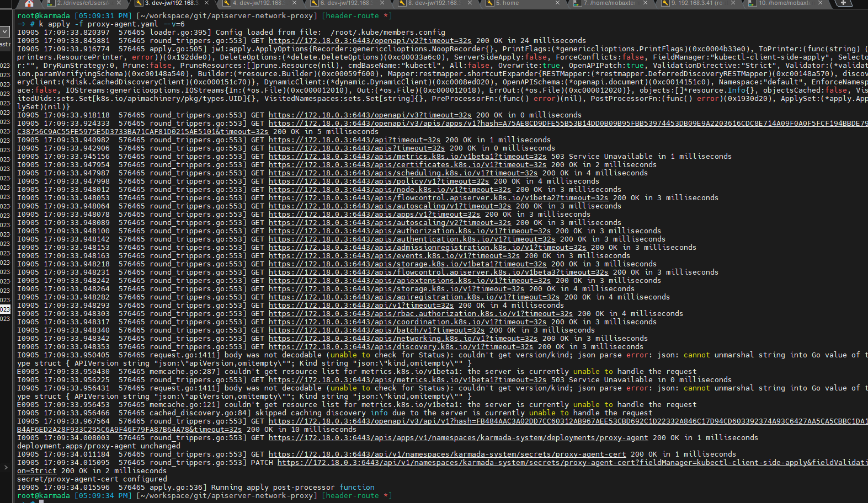Open the certificates.k8s.io/v1 URL
Screen dimensions: 868x503
tap(407, 164)
